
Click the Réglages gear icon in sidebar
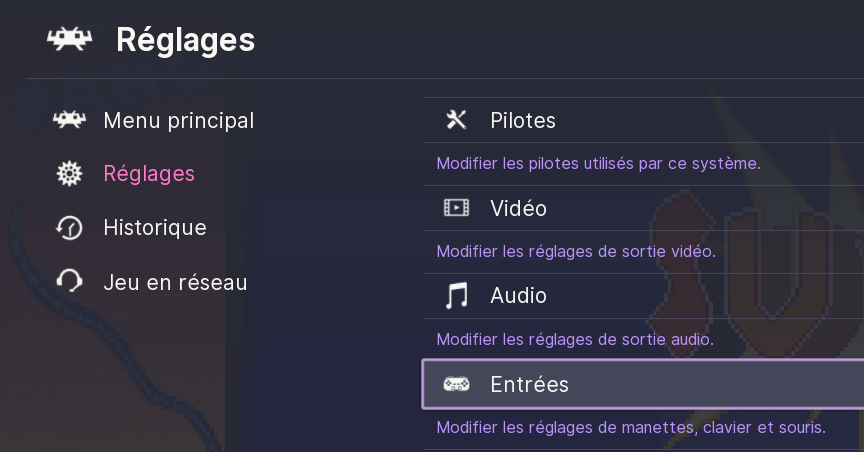tap(69, 174)
